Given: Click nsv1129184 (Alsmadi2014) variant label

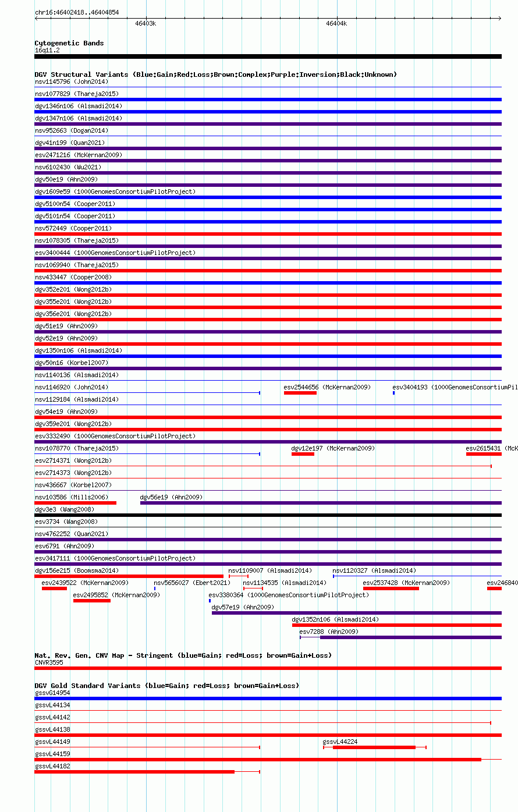Looking at the screenshot, I should pyautogui.click(x=77, y=399).
